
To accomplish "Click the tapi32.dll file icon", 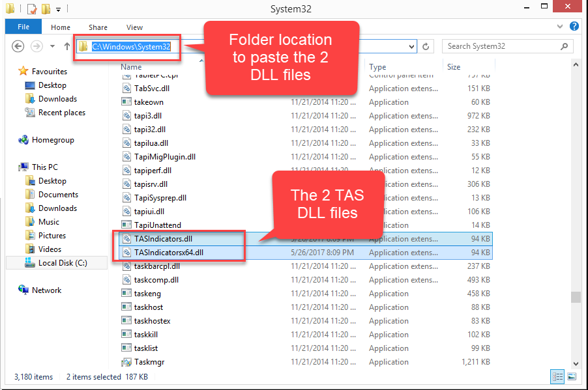I will pyautogui.click(x=126, y=130).
